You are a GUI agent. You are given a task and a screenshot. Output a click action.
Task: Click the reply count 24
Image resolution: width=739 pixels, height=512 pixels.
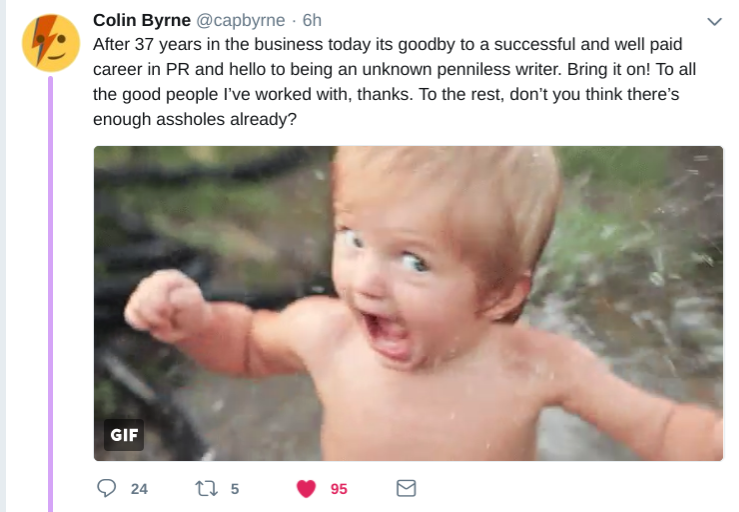pos(139,489)
